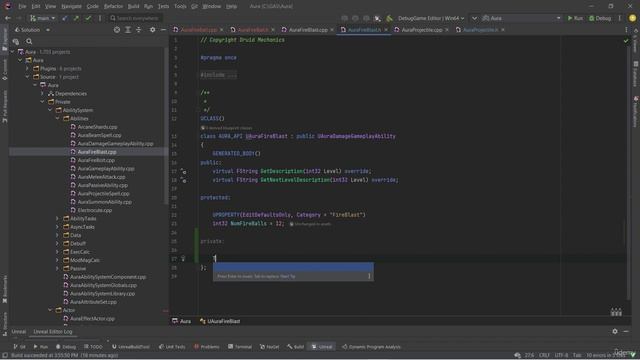Collapse the Abilities folder
This screenshot has height=360, width=640.
pyautogui.click(x=57, y=118)
